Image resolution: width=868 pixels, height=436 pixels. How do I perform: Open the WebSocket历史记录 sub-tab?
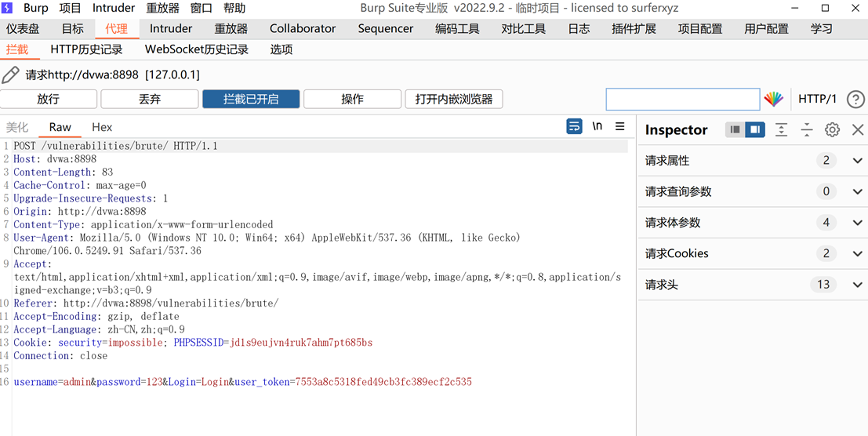coord(197,50)
